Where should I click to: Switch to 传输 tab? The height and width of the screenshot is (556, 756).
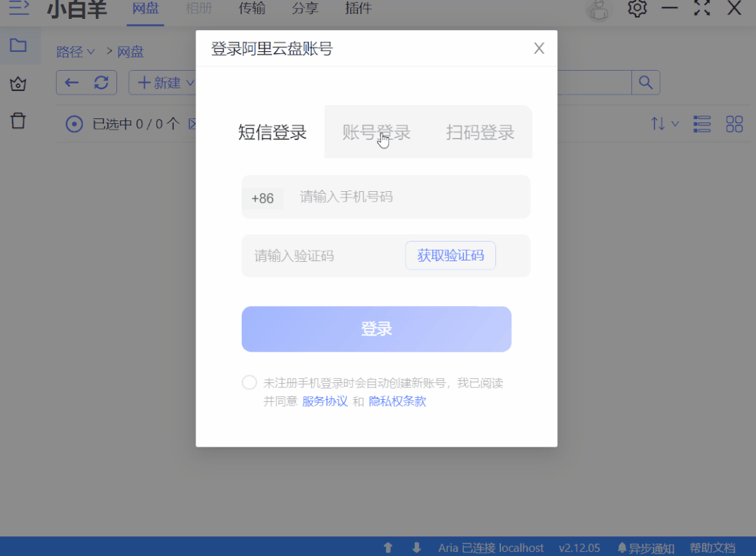[252, 8]
